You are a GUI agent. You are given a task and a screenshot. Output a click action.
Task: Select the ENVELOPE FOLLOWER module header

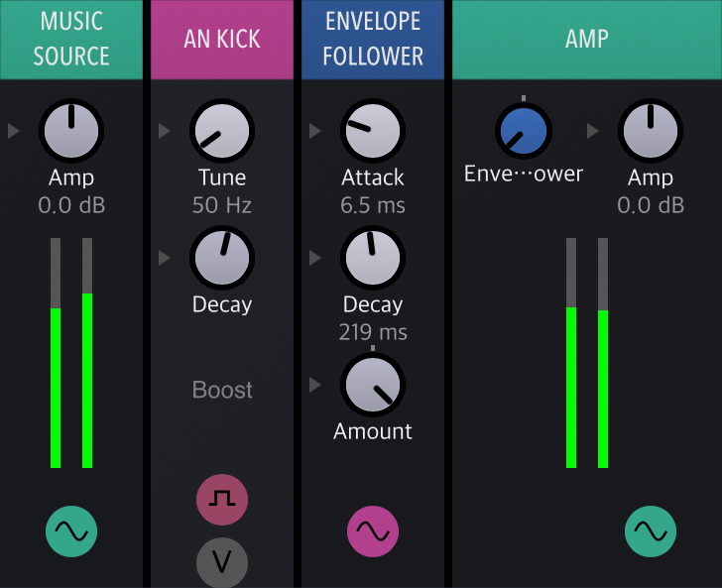tap(373, 40)
